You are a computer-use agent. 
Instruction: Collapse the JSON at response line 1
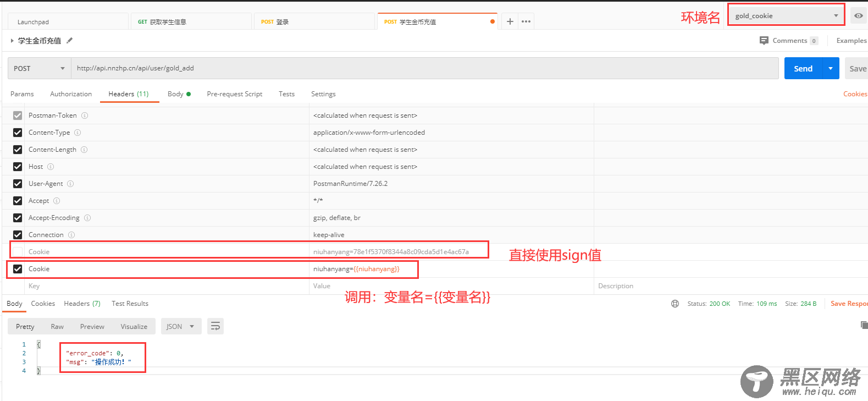(38, 344)
